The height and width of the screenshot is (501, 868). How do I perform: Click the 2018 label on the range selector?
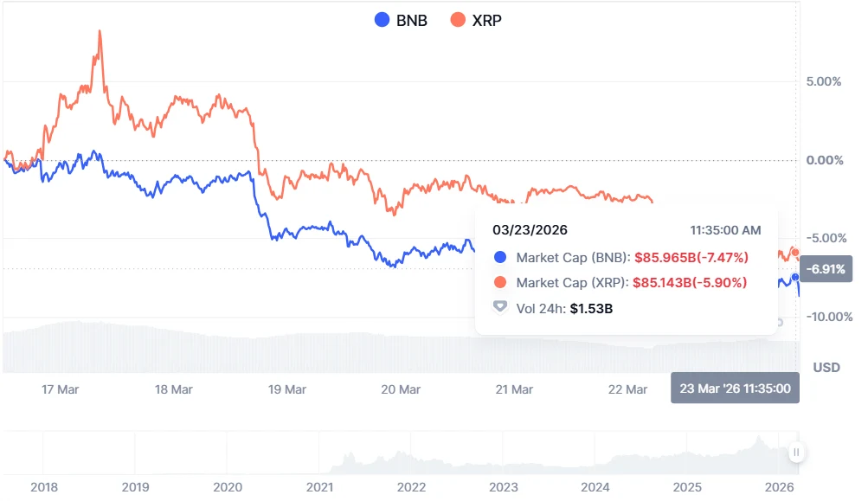(43, 487)
